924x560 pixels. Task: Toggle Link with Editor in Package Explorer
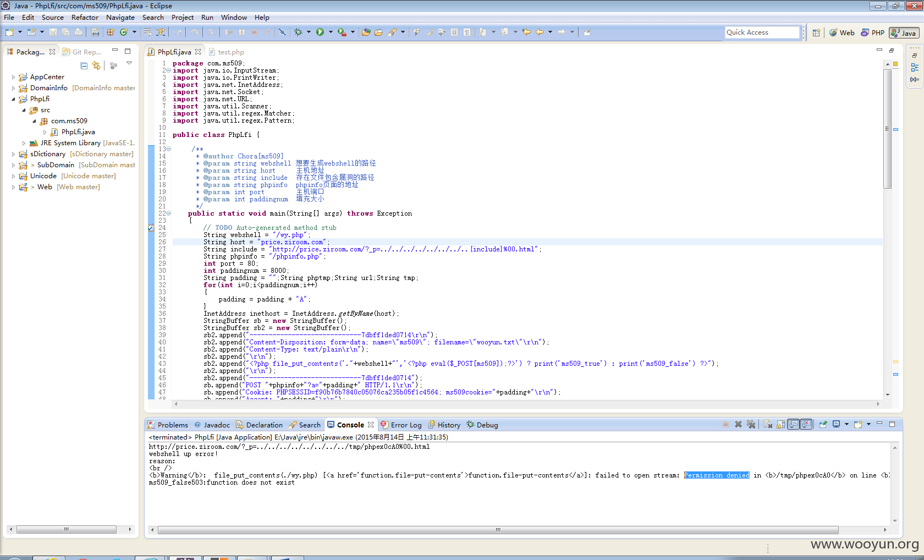[97, 65]
